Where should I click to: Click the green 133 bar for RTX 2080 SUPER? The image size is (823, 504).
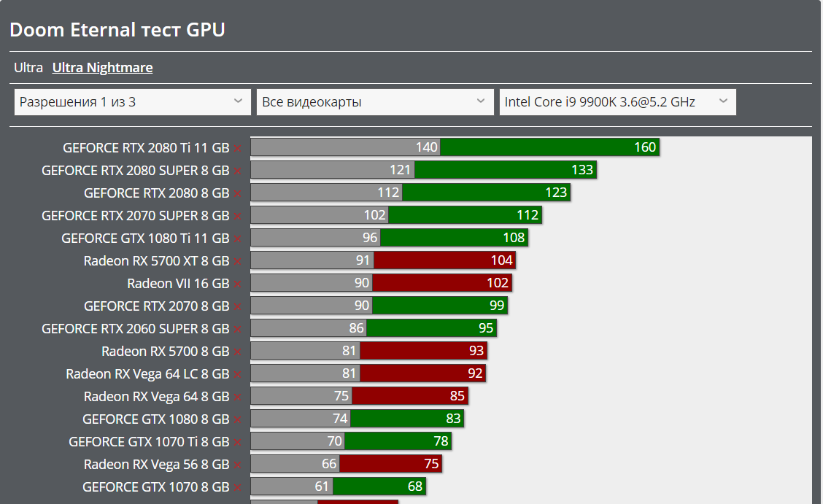click(506, 170)
